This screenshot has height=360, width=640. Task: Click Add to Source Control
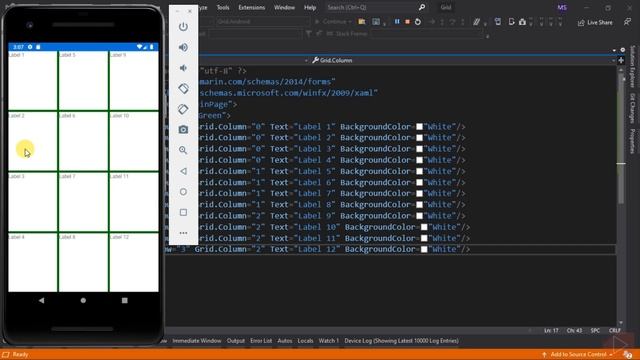tap(577, 355)
